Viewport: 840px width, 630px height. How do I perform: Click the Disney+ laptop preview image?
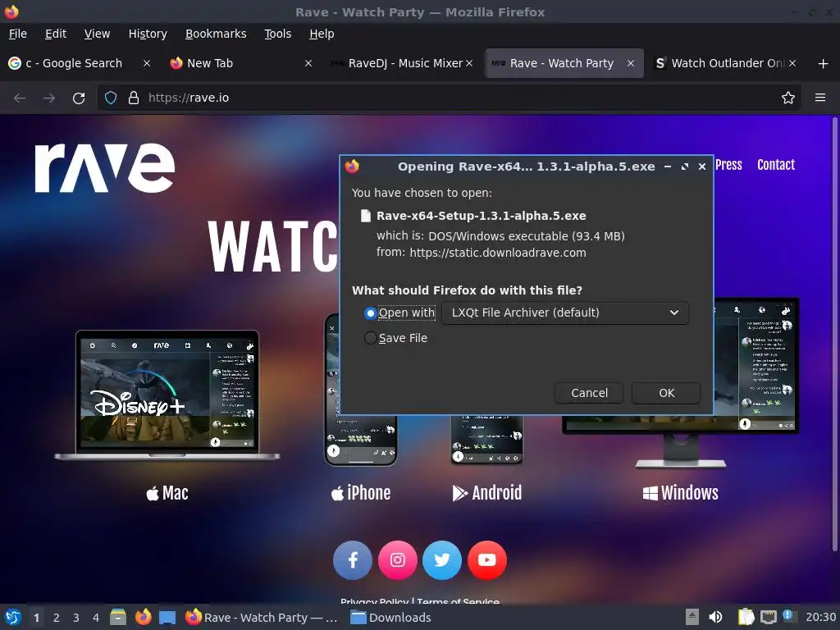(x=167, y=395)
